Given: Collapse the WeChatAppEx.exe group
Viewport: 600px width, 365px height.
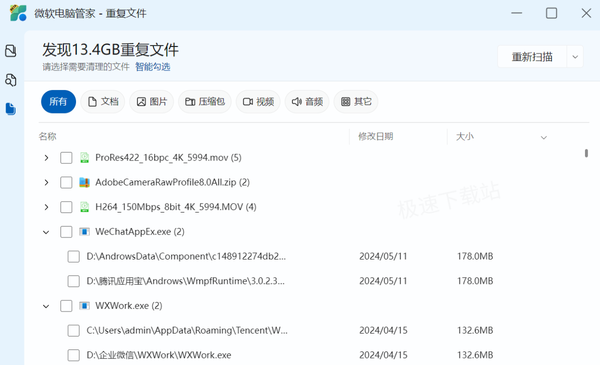Looking at the screenshot, I should 46,232.
